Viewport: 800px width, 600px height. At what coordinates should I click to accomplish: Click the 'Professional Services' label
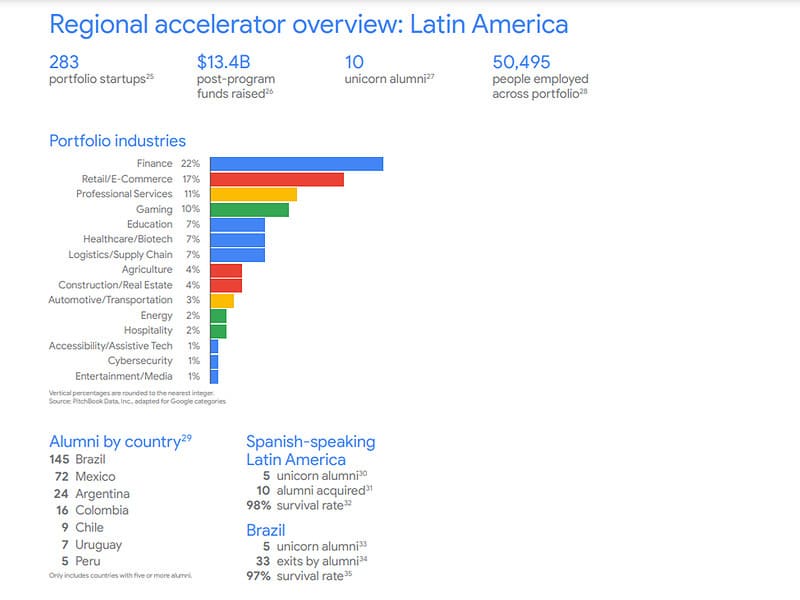pos(124,194)
